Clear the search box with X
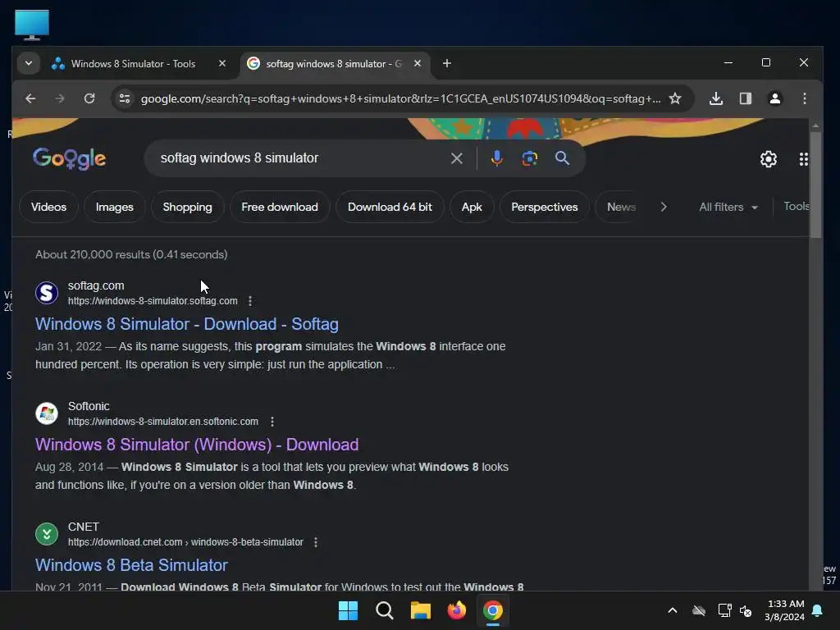 coord(456,158)
